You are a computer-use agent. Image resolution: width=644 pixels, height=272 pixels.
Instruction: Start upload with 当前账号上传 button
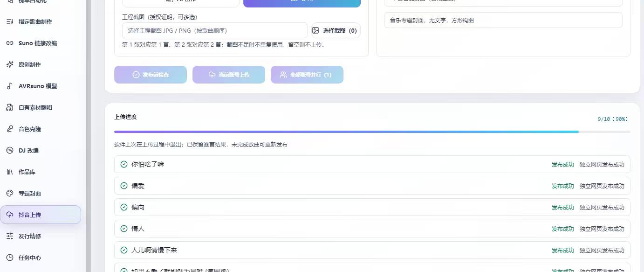click(229, 75)
